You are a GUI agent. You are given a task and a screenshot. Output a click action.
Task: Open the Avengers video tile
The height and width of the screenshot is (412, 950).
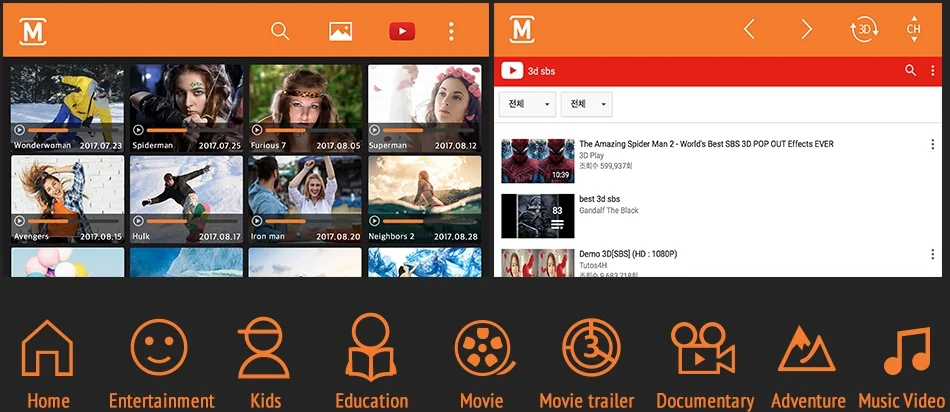coord(67,199)
